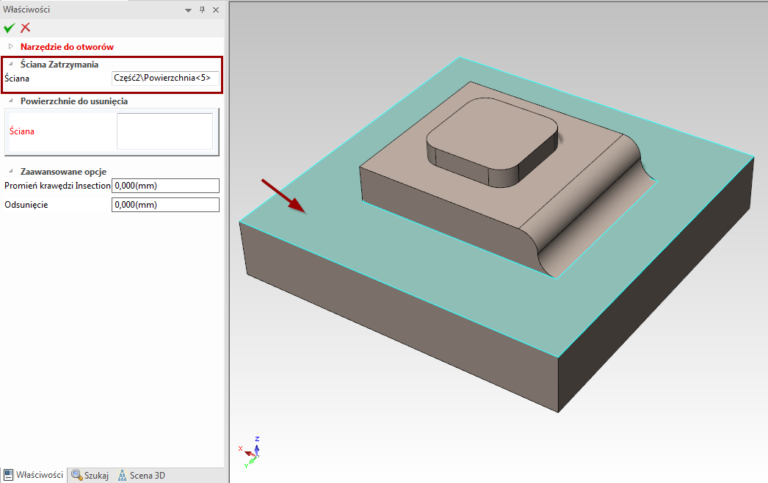The image size is (768, 483).
Task: Open the Właściwości panel options arrow
Action: tap(187, 10)
